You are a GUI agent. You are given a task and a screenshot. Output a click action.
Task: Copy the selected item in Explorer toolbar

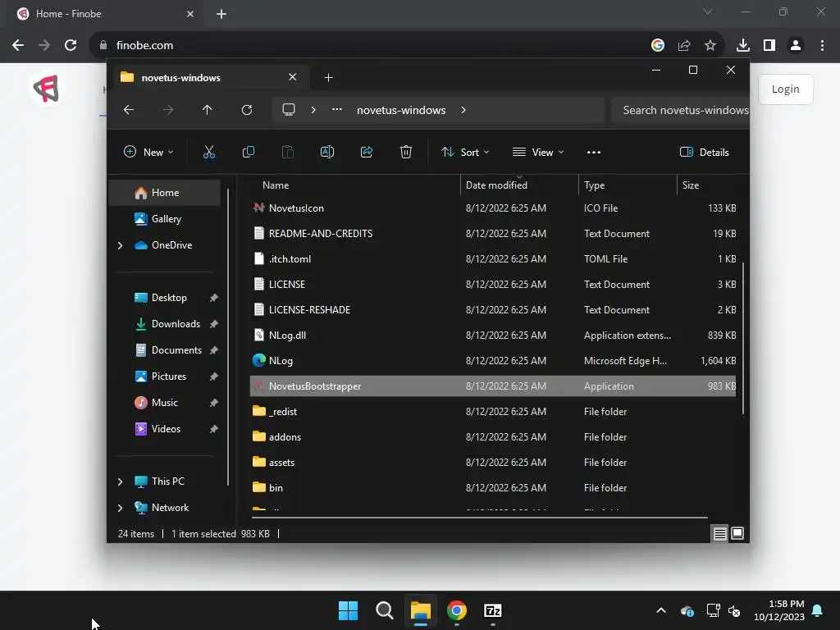[248, 152]
